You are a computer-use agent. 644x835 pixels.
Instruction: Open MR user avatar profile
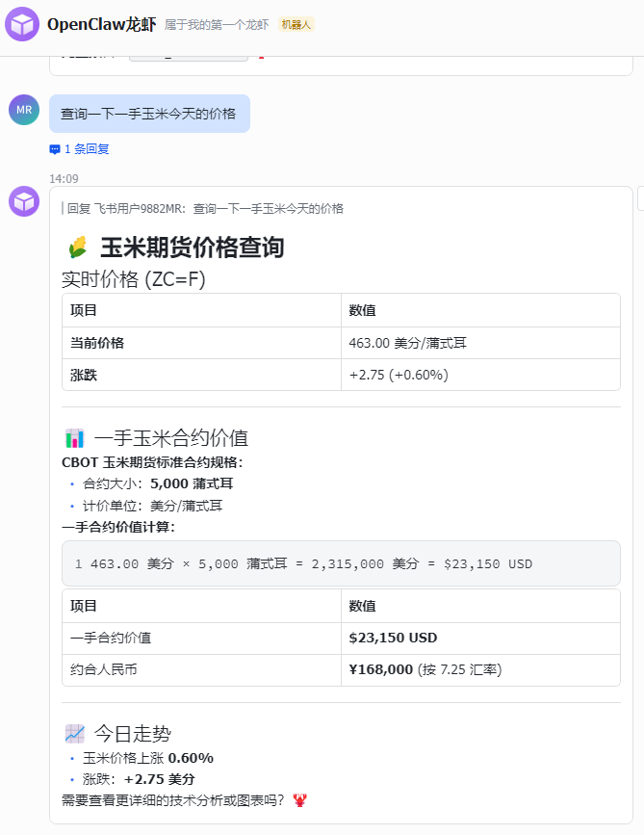[24, 110]
